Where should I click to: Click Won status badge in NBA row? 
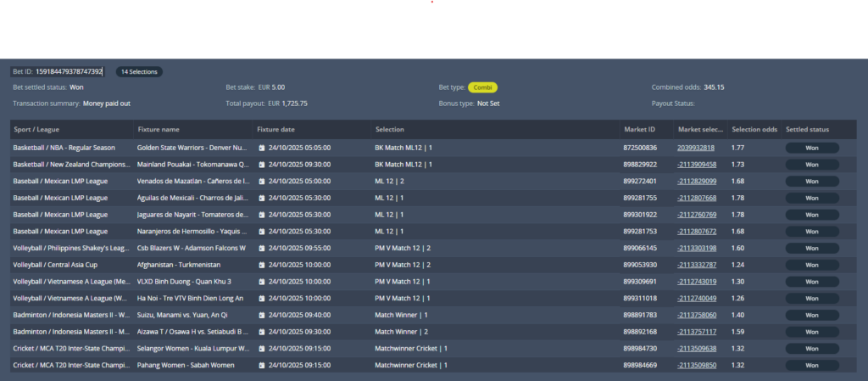811,148
